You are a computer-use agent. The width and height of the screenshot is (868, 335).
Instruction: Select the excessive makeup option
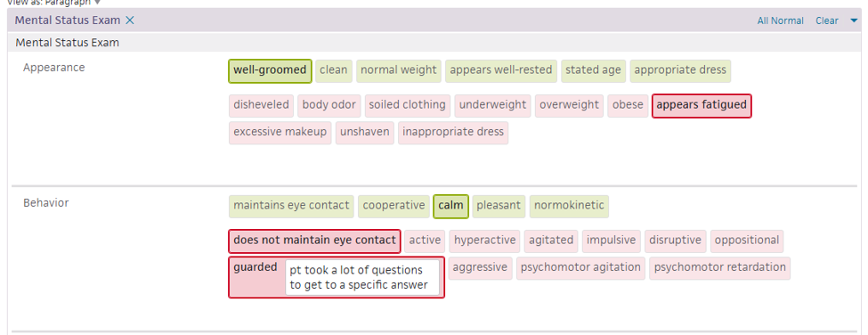tap(280, 133)
